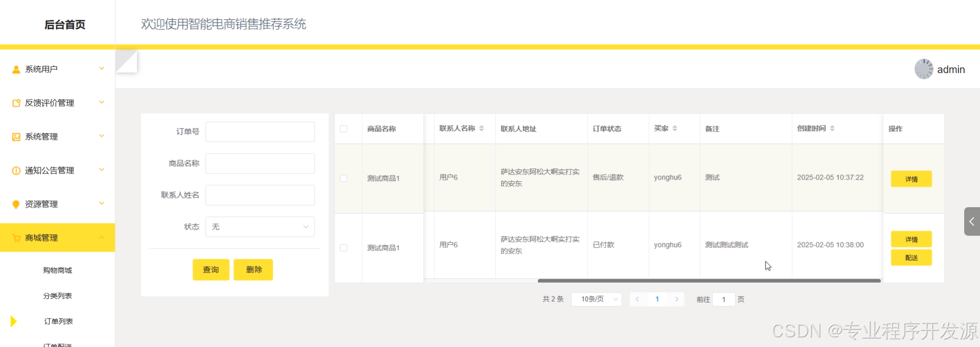Open the 订单列表 submenu item
Image resolution: width=980 pixels, height=347 pixels.
click(x=58, y=321)
